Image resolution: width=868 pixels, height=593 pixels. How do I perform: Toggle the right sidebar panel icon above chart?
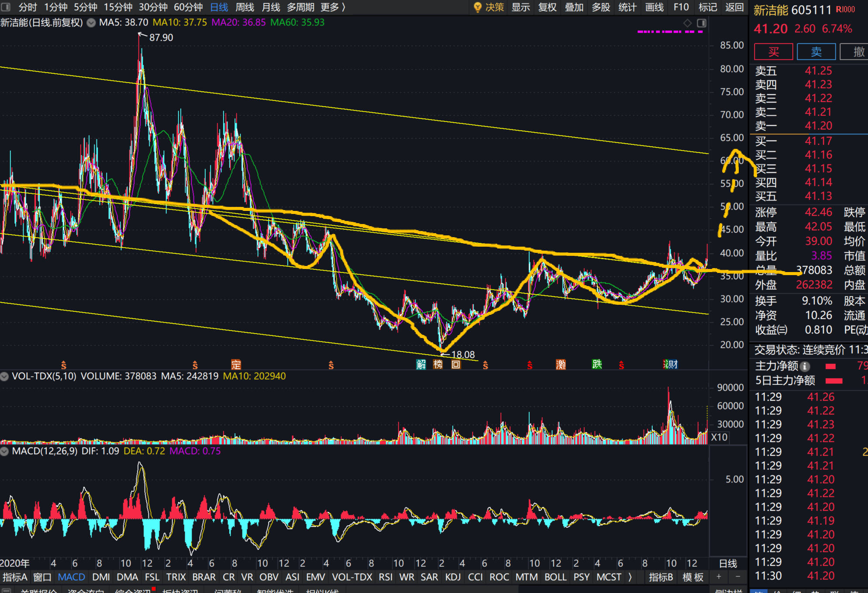(702, 23)
